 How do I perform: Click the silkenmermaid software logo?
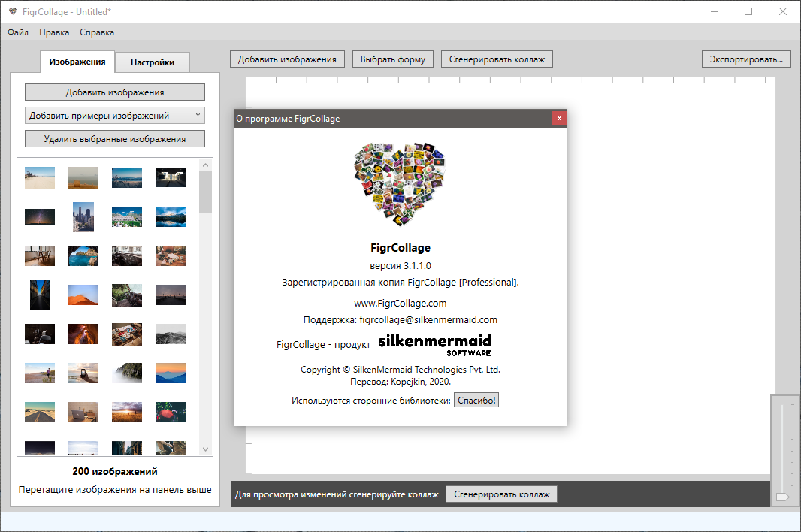pyautogui.click(x=434, y=345)
